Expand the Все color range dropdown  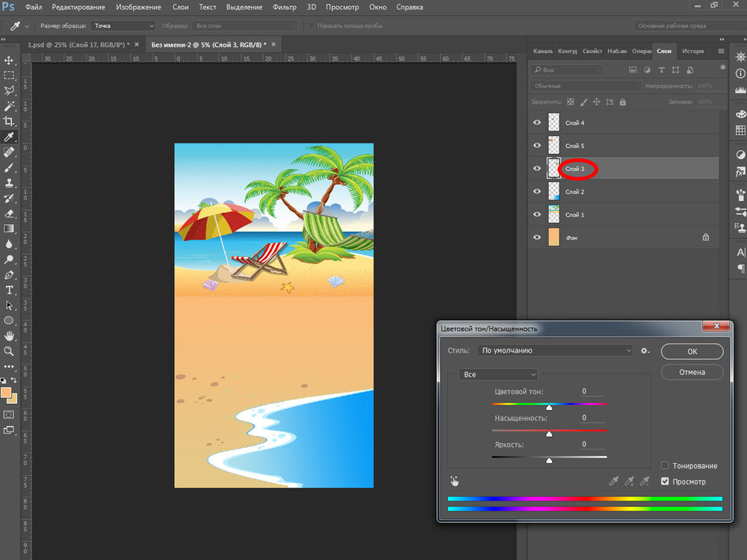coord(498,374)
